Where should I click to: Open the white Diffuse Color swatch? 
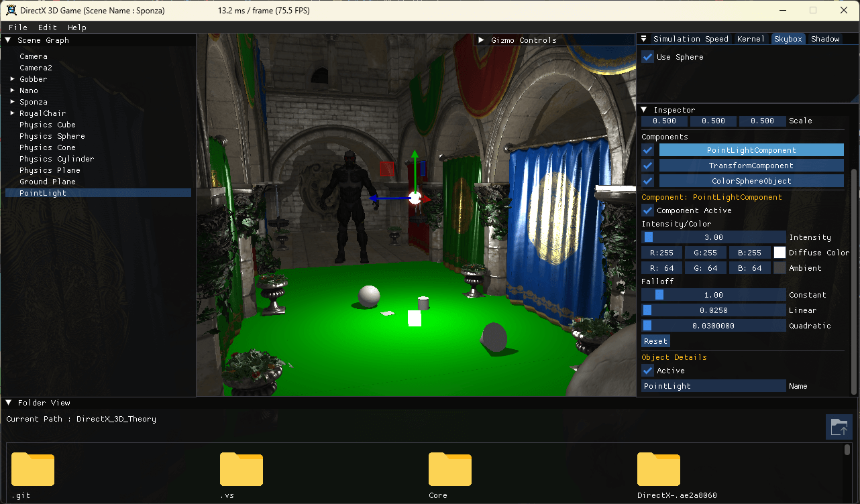click(x=780, y=253)
